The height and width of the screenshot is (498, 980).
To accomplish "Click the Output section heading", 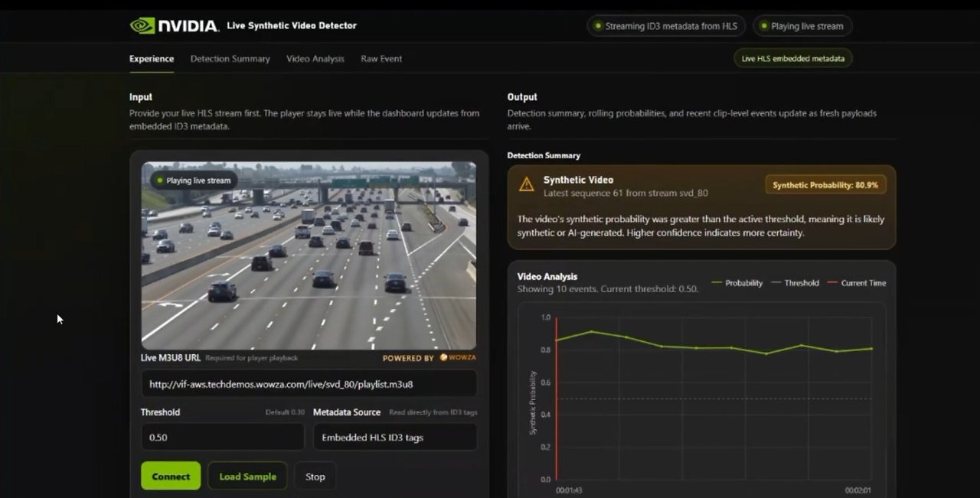I will coord(522,97).
